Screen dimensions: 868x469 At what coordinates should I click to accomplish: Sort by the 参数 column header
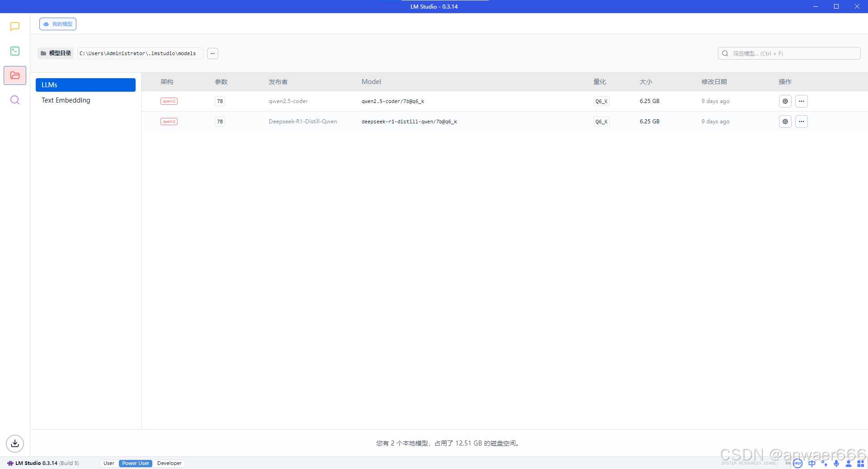(221, 82)
